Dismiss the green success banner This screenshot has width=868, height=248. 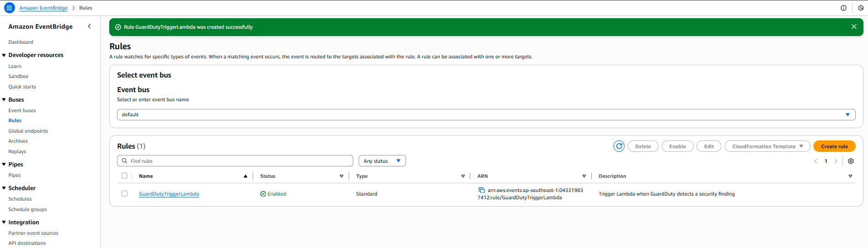click(854, 27)
